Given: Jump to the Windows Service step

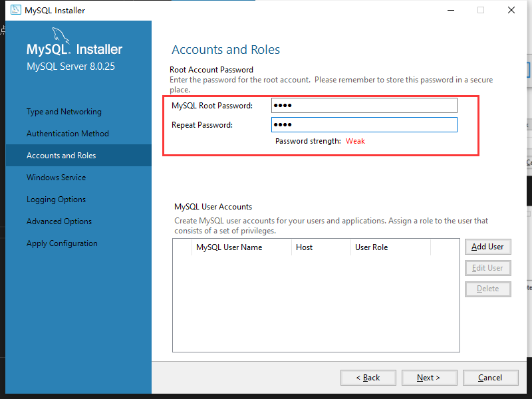Looking at the screenshot, I should click(x=56, y=178).
